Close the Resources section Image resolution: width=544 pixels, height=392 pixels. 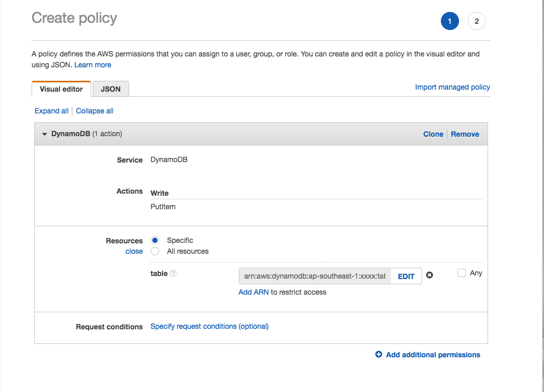coord(134,251)
